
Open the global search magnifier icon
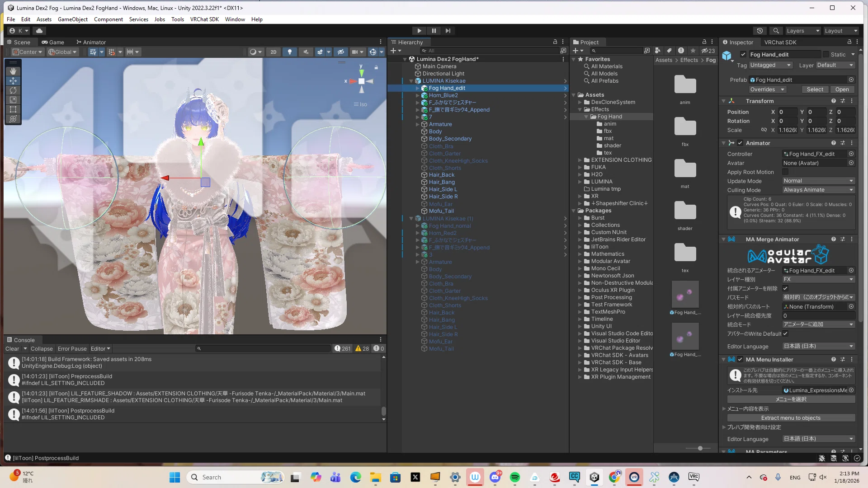click(x=776, y=31)
